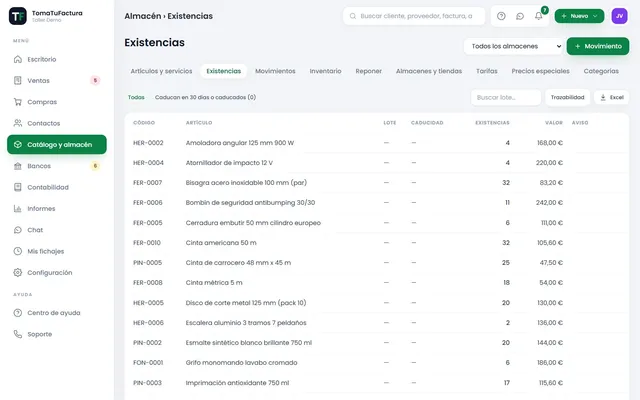Screen dimensions: 640x400
Task: Open the help question mark icon
Action: [x=501, y=16]
